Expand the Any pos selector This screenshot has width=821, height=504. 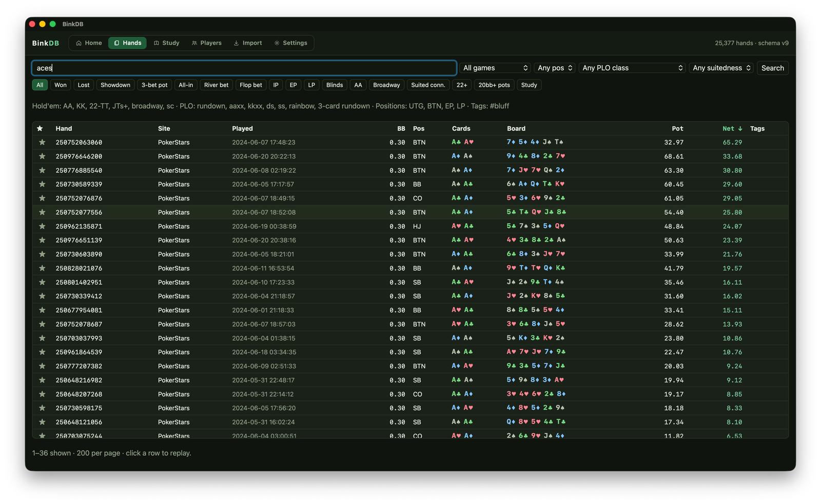555,68
